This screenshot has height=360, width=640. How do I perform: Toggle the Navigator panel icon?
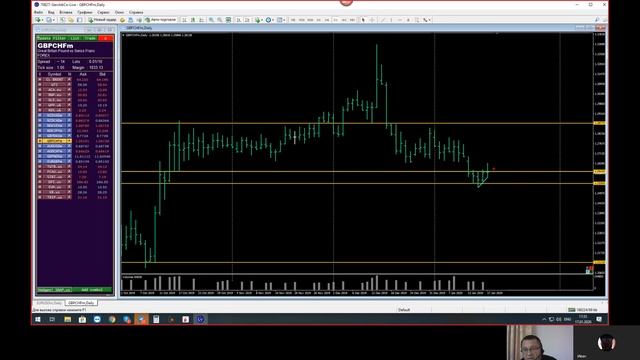79,20
